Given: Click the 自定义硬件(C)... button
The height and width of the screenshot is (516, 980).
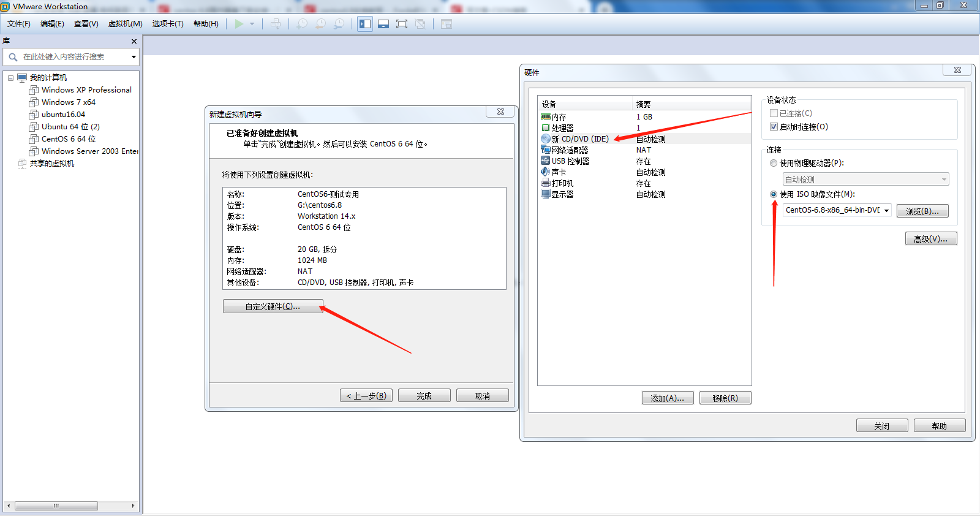Looking at the screenshot, I should pos(273,306).
